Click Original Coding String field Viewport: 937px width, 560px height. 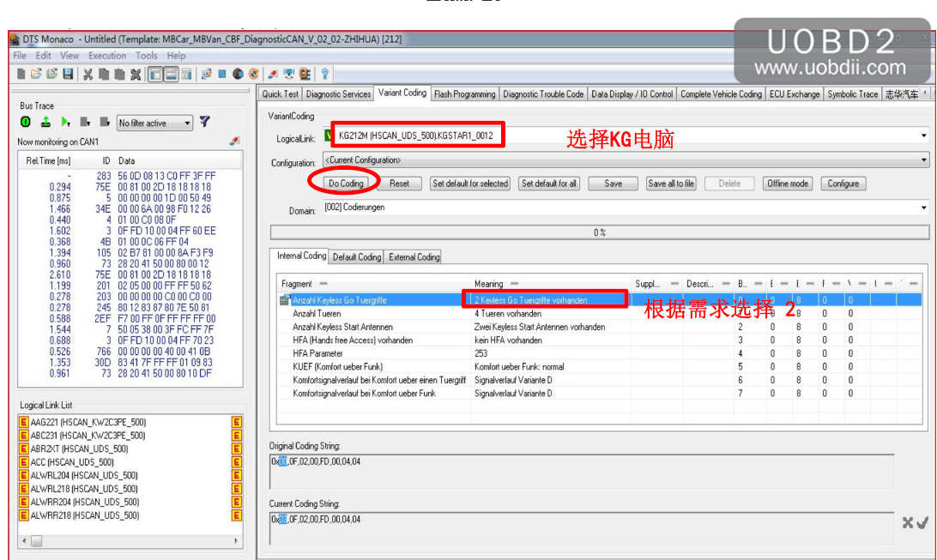[582, 472]
